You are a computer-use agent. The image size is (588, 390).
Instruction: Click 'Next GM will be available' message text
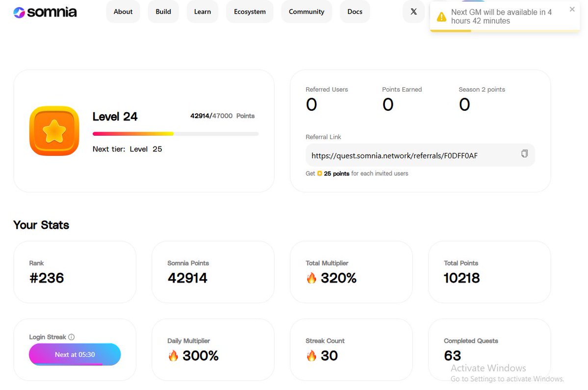[x=501, y=17]
